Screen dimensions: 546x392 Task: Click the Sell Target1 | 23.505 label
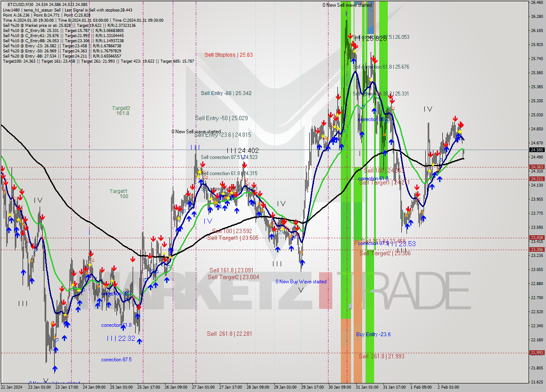coord(232,238)
